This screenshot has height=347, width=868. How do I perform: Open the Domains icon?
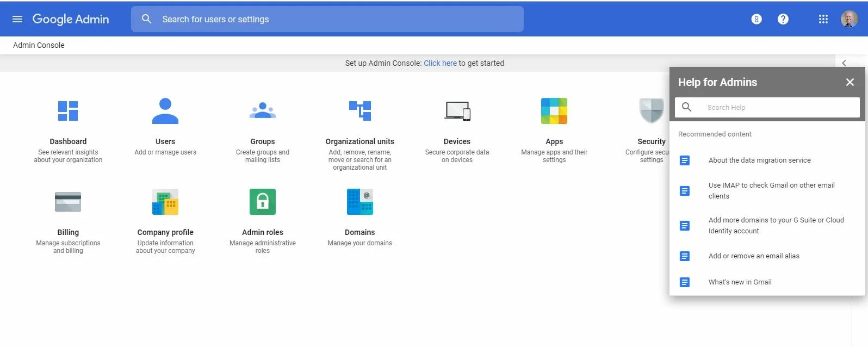(360, 202)
